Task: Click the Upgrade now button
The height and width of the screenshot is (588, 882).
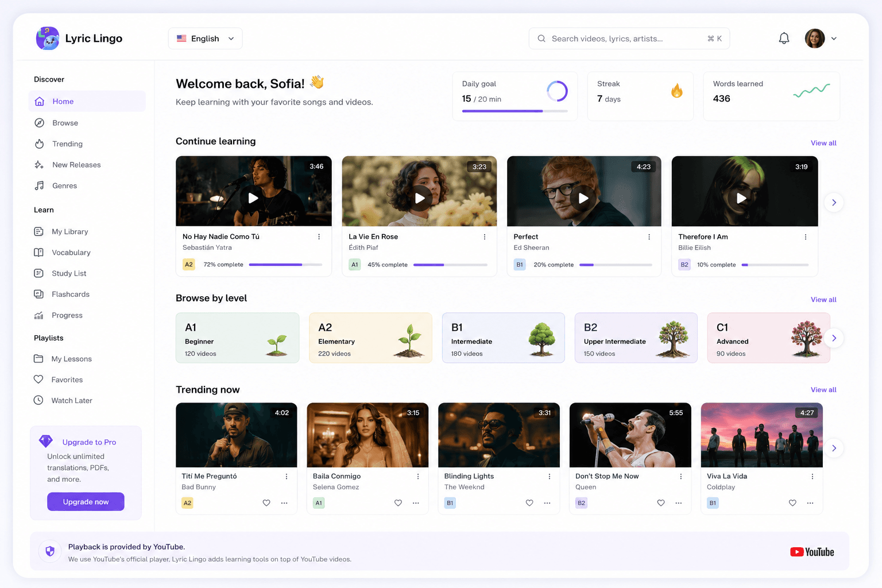Action: tap(86, 501)
